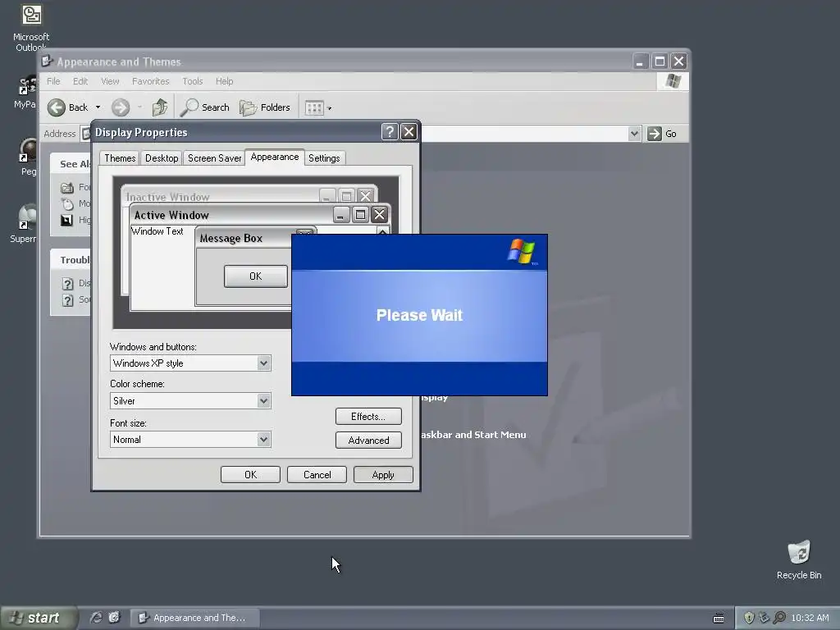Screen dimensions: 840x630
Task: Switch to the Settings tab
Action: pyautogui.click(x=324, y=158)
